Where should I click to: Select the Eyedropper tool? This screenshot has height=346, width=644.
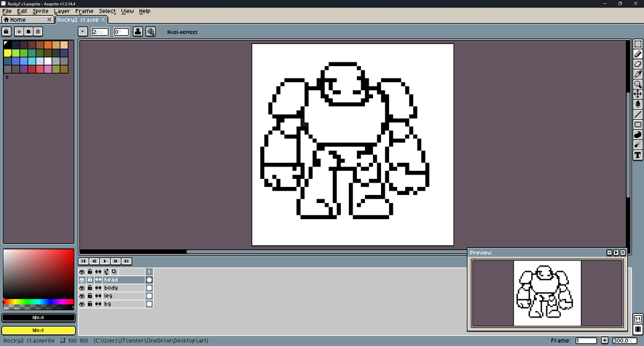pos(638,74)
